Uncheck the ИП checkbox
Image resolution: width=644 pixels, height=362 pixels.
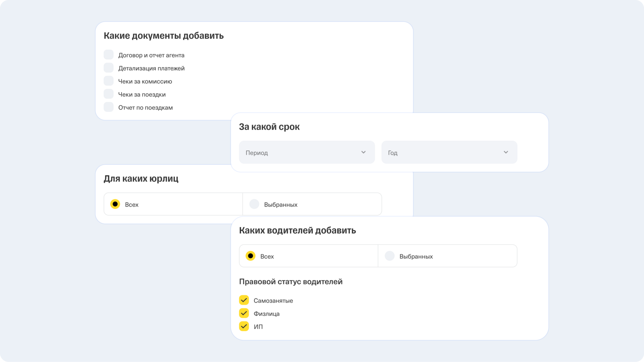pos(244,326)
